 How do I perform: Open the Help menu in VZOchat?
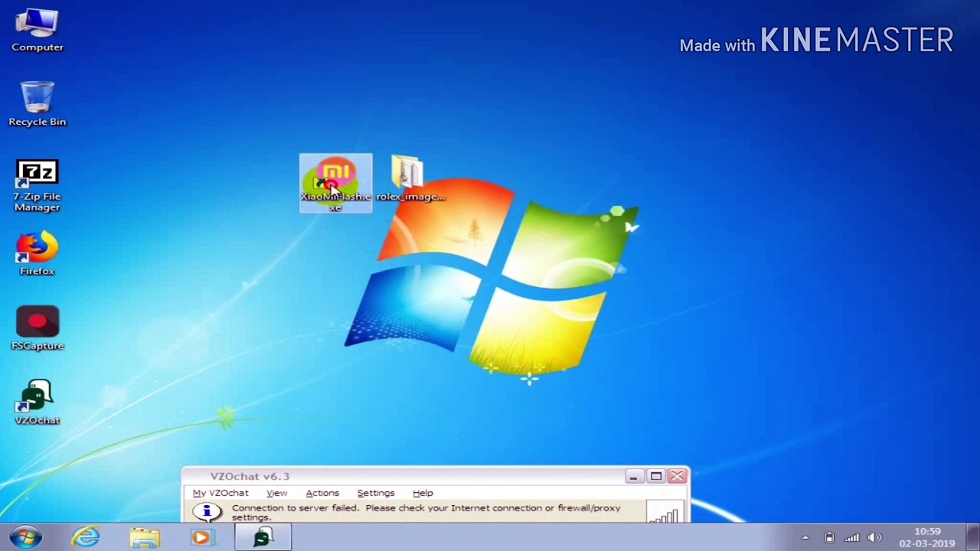point(423,493)
